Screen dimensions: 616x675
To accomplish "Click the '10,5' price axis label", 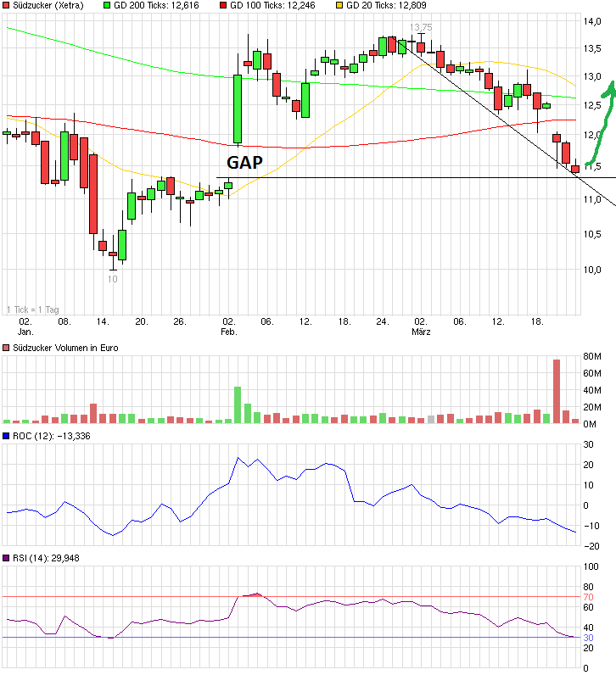I will 592,234.
